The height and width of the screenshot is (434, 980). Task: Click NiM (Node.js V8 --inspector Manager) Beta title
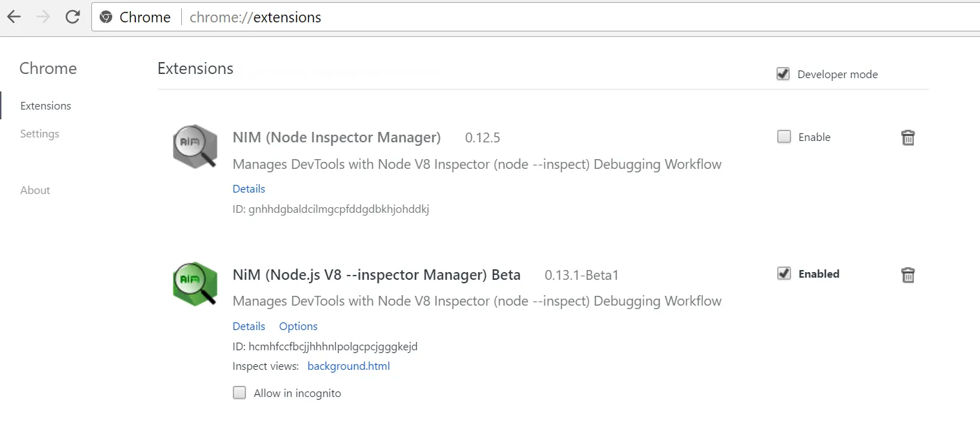pyautogui.click(x=376, y=275)
